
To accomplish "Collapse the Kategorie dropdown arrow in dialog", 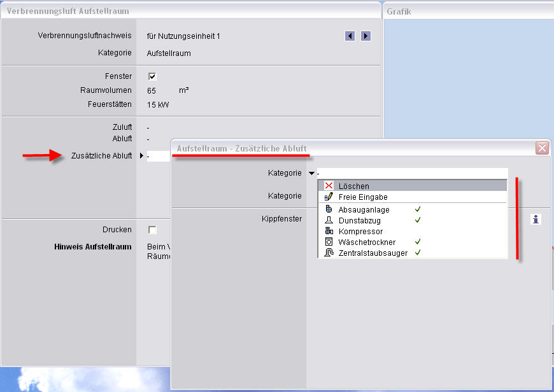I will 311,173.
